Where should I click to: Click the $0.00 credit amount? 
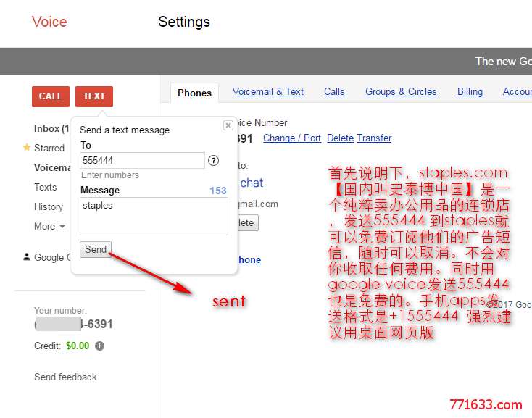coord(78,346)
